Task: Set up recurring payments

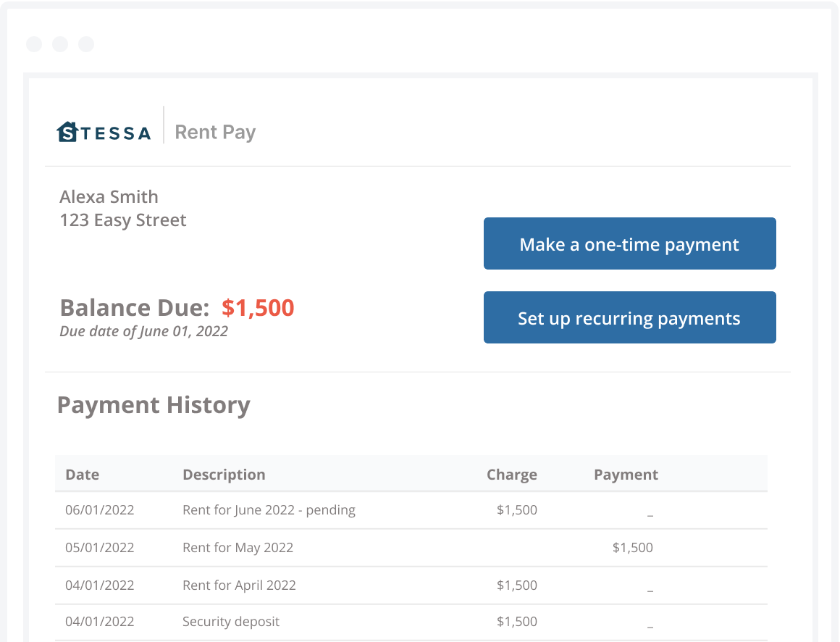Action: coord(629,317)
